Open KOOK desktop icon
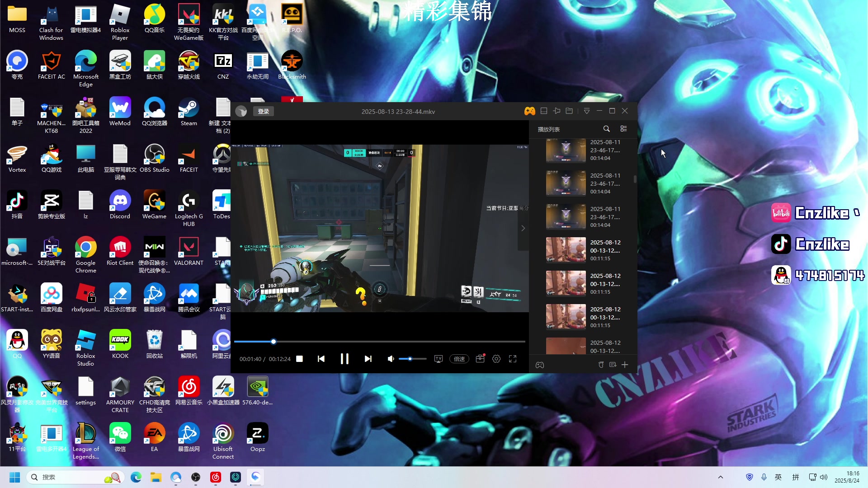This screenshot has height=488, width=868. point(120,344)
